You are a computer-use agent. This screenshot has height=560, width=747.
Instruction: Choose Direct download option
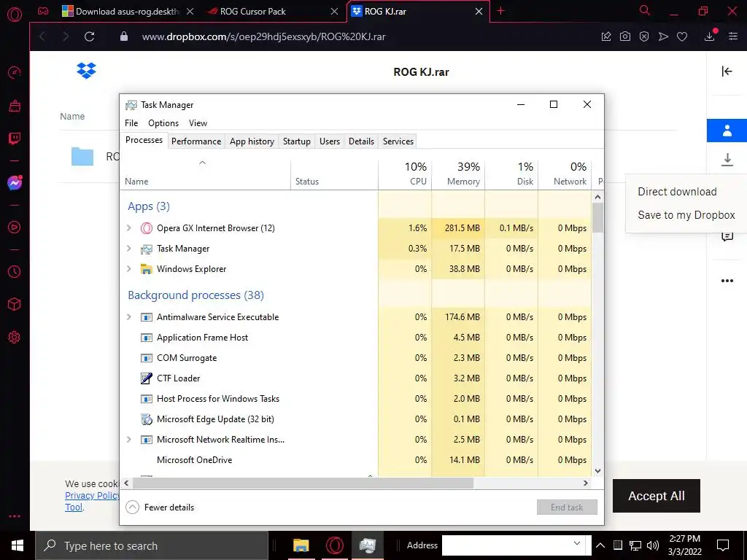(x=677, y=192)
